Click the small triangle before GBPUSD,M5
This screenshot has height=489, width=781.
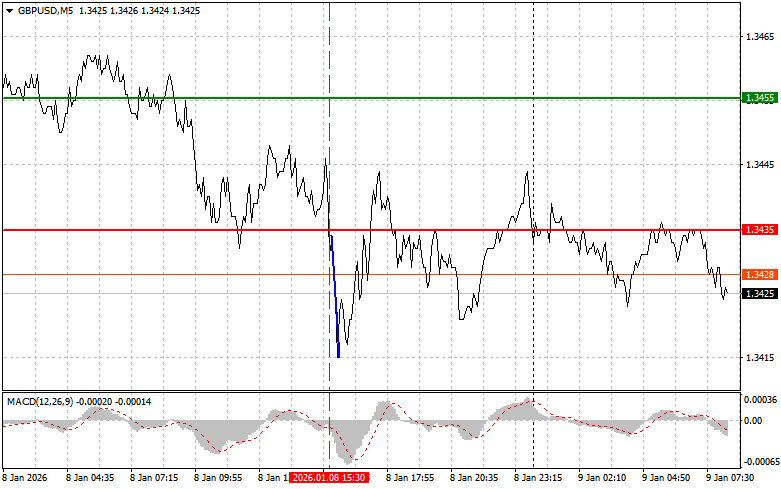(9, 10)
